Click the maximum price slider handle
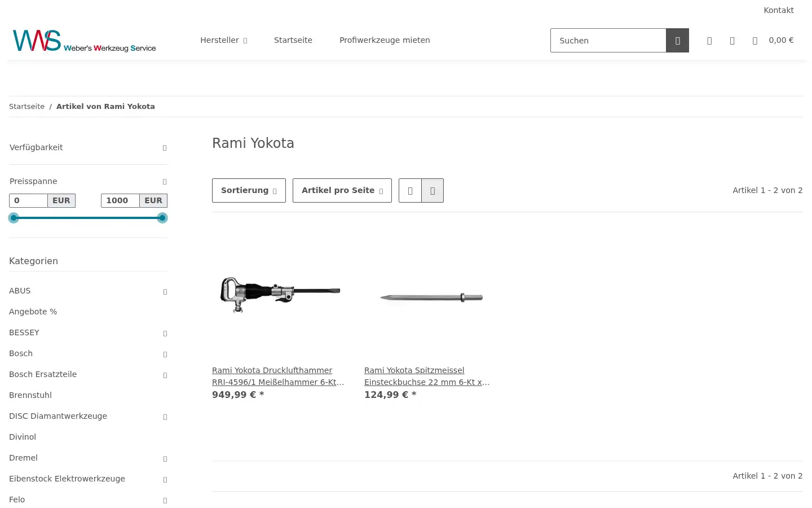The width and height of the screenshot is (812, 508). pyautogui.click(x=162, y=218)
